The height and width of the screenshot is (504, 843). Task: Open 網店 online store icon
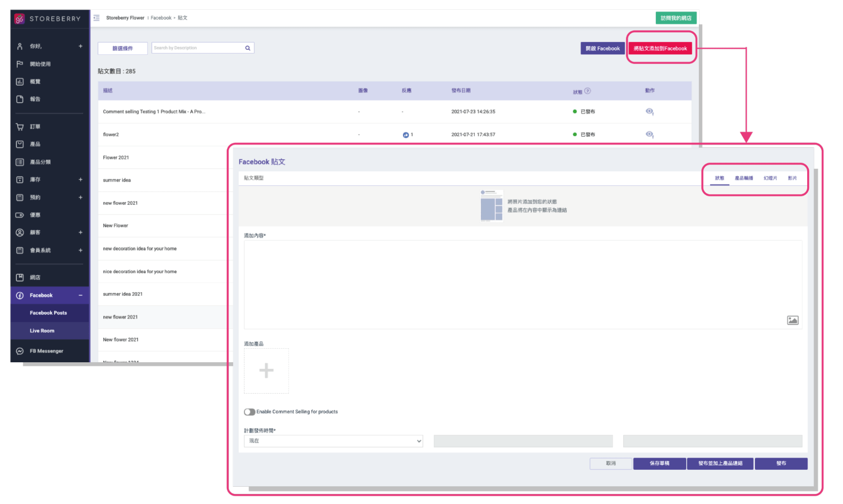coord(19,278)
